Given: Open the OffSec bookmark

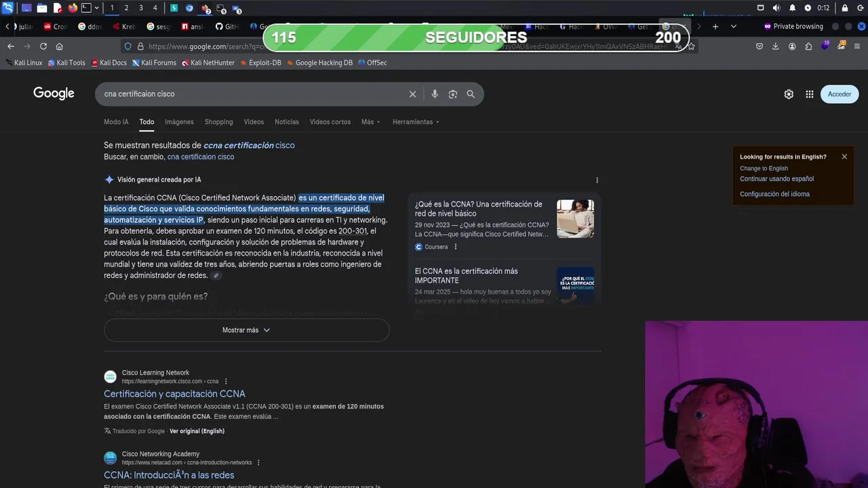Looking at the screenshot, I should [x=372, y=62].
